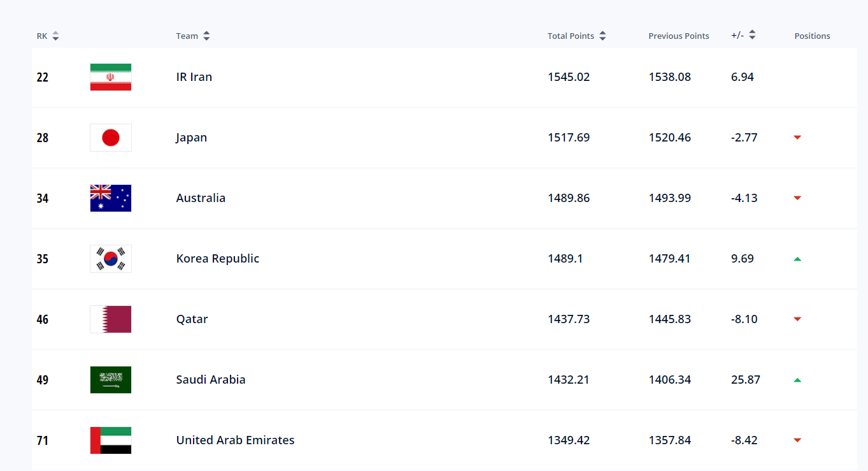Click the Saudi Arabia flag icon
The height and width of the screenshot is (471, 868).
tap(111, 380)
